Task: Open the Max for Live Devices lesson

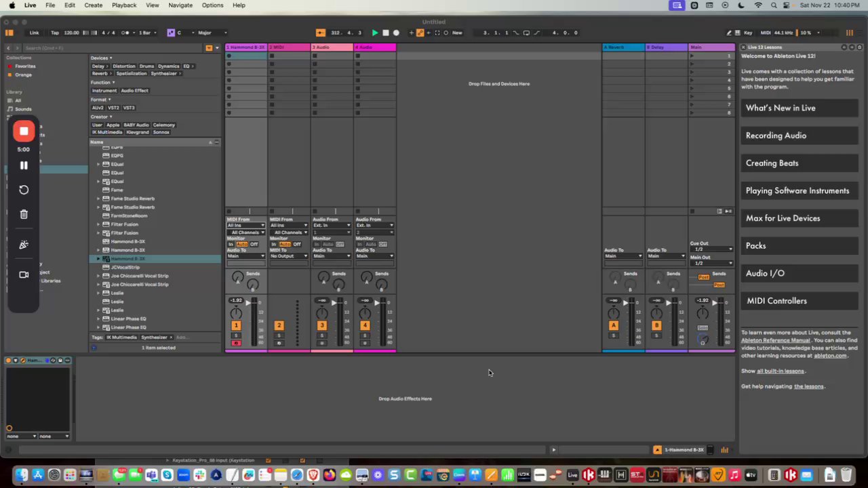Action: [x=800, y=218]
